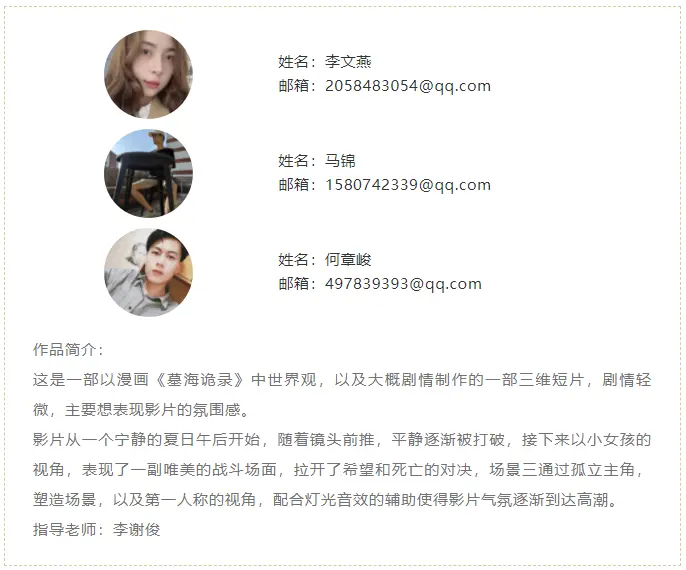This screenshot has height=570, width=686.
Task: Click the email 1580742339@qq.com
Action: (x=408, y=185)
